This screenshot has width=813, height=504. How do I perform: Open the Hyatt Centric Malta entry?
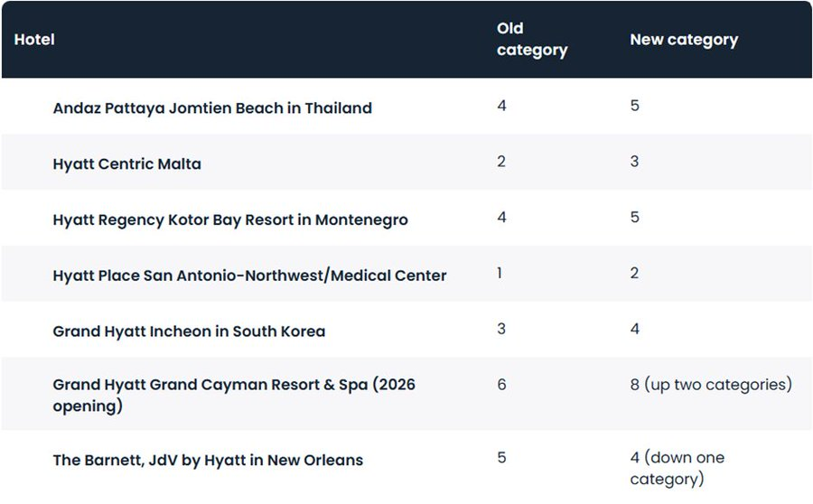126,164
